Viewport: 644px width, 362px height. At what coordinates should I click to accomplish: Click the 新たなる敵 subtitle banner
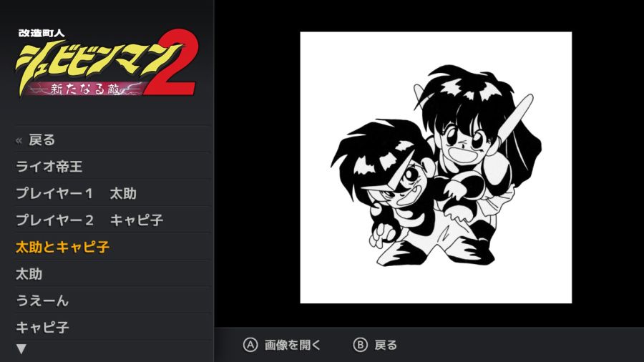click(85, 88)
